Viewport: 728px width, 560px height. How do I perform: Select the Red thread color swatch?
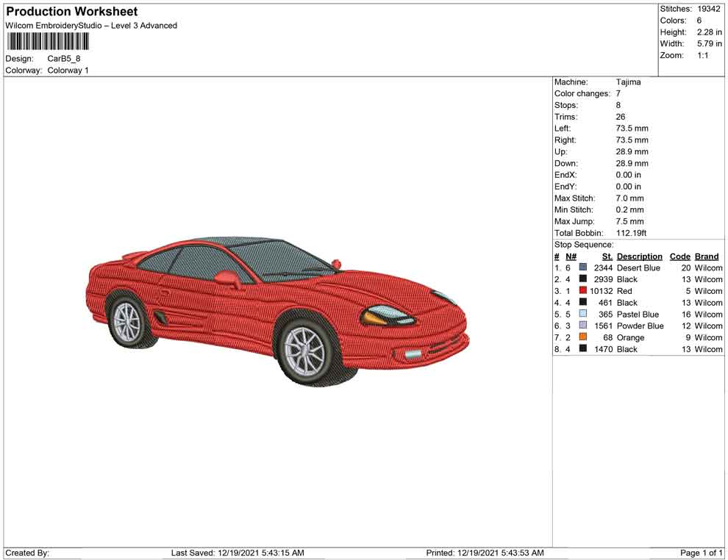[x=583, y=291]
